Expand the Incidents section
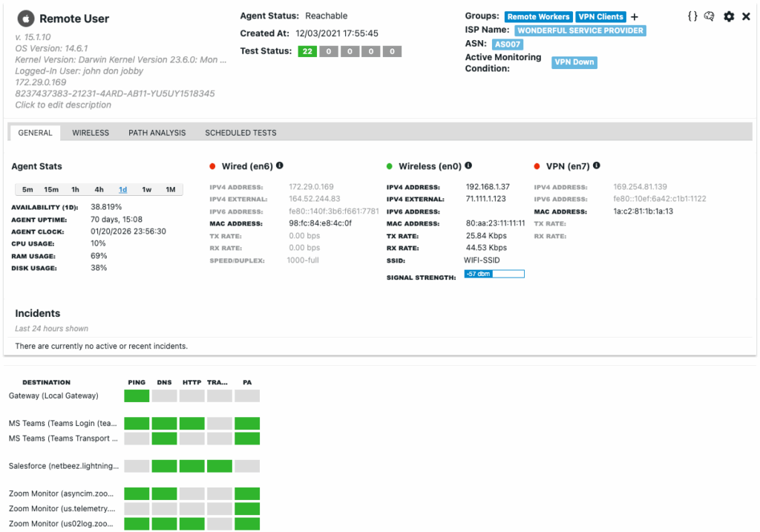This screenshot has width=760, height=532. coord(37,313)
